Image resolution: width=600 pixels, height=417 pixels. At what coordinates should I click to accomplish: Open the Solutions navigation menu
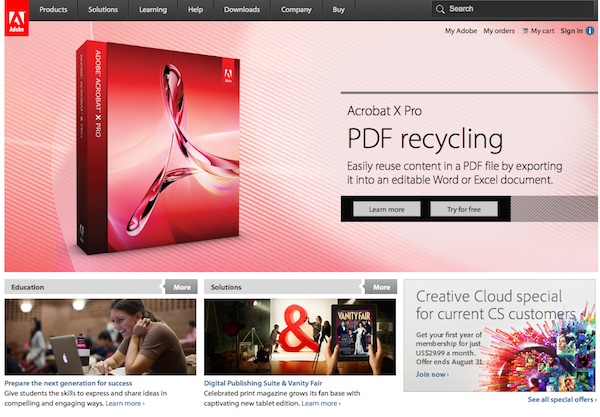coord(102,9)
